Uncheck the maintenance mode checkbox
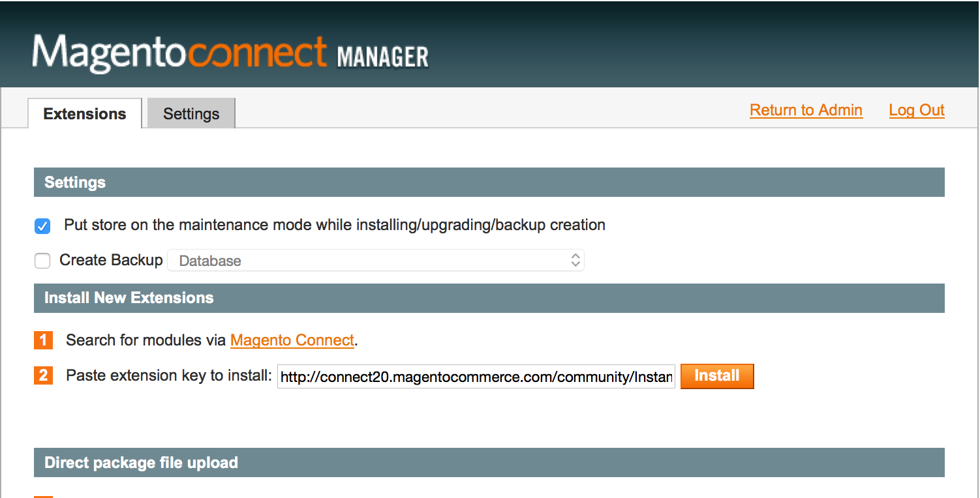Screen dimensions: 980x498 [42, 226]
